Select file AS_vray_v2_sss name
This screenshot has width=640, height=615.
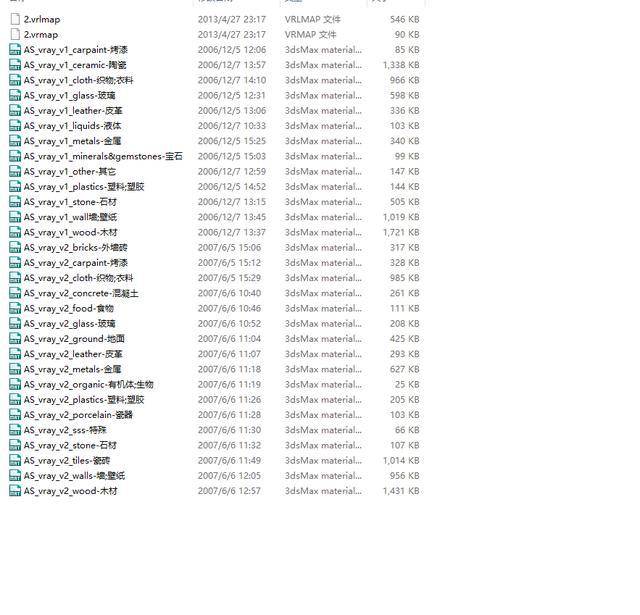tap(65, 430)
